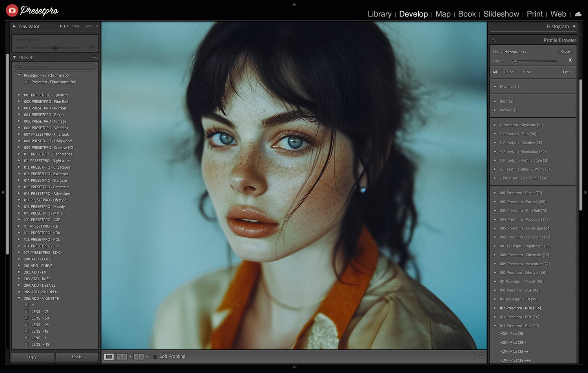Viewport: 588px width, 373px height.
Task: Show only Color profiles
Action: point(508,72)
